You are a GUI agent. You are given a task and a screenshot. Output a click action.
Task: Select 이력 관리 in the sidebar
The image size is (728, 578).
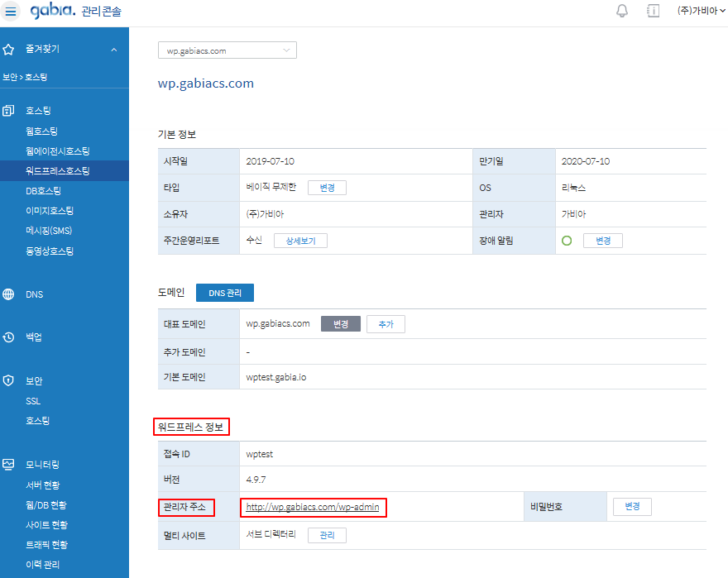[x=43, y=565]
